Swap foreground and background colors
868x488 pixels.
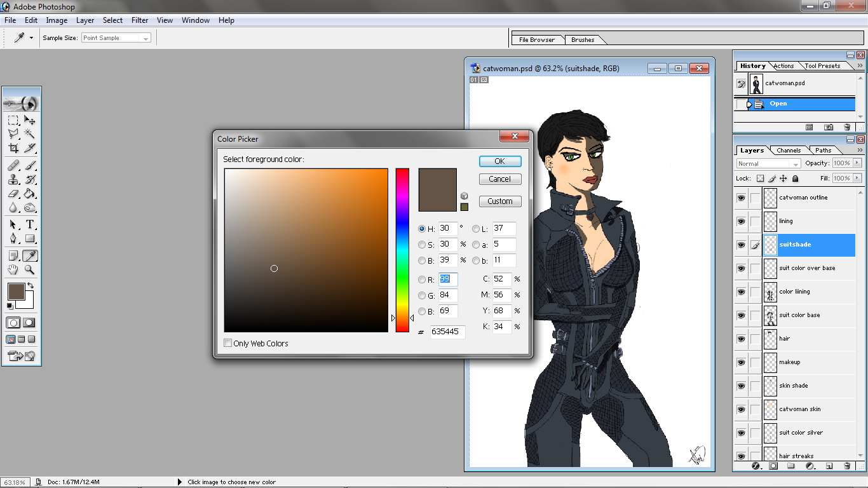[31, 286]
